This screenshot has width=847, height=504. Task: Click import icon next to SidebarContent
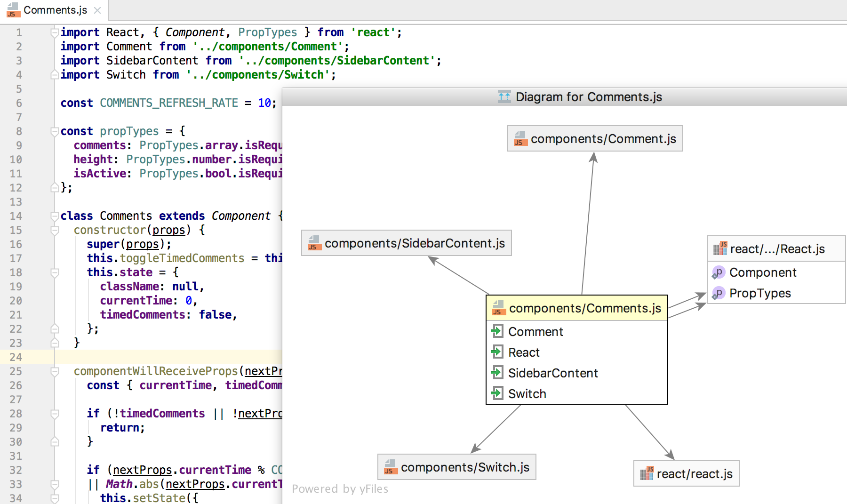click(x=497, y=373)
